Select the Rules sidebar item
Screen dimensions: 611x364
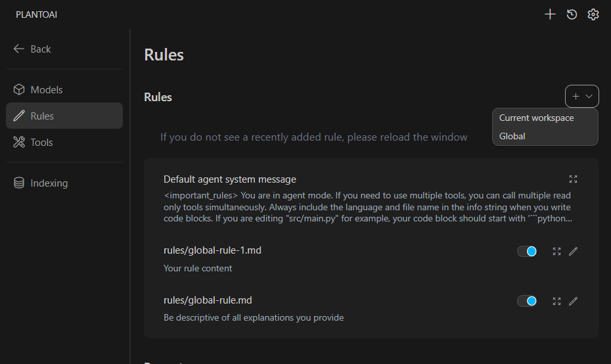64,116
